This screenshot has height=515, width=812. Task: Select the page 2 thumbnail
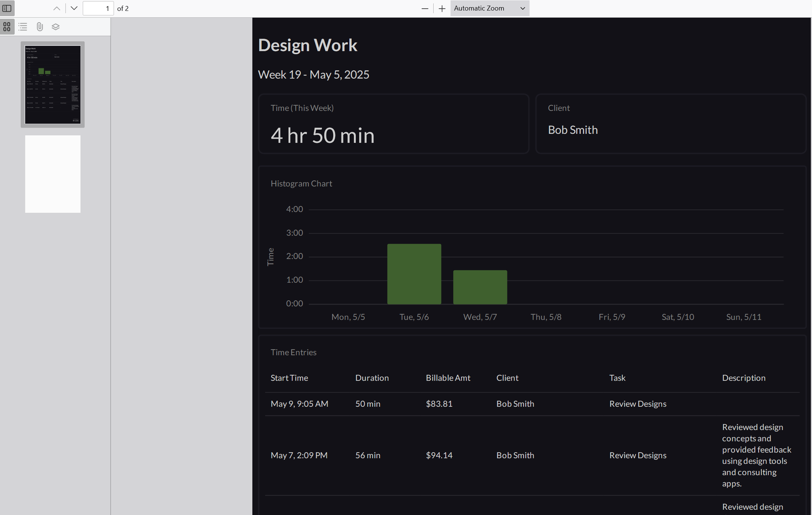pos(53,174)
